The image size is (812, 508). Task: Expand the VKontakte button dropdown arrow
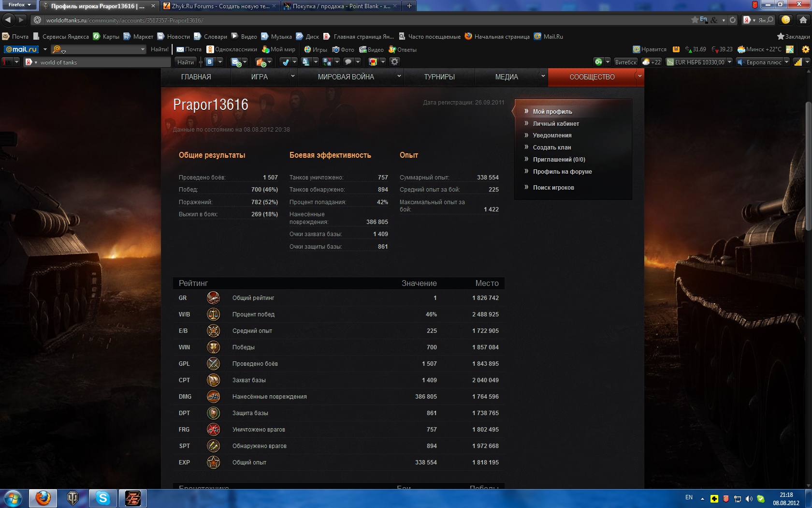220,62
